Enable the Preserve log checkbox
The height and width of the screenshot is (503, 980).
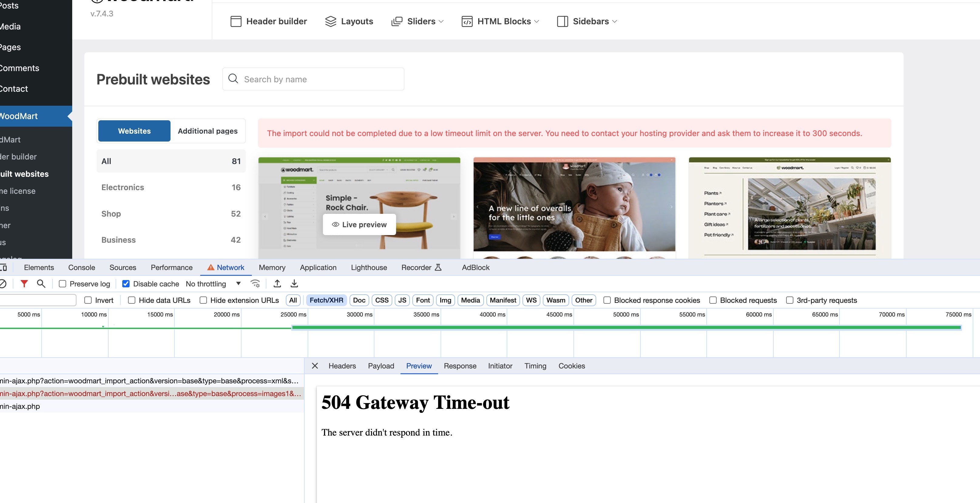(63, 284)
